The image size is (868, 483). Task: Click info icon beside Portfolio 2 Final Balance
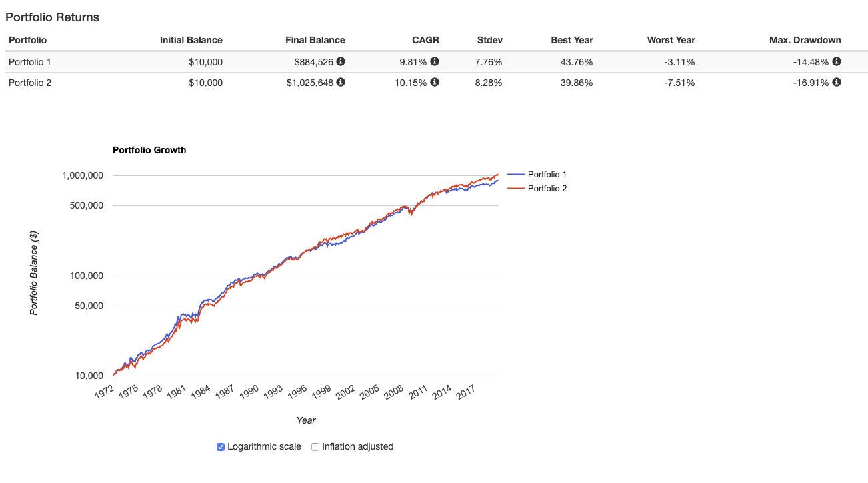(341, 82)
